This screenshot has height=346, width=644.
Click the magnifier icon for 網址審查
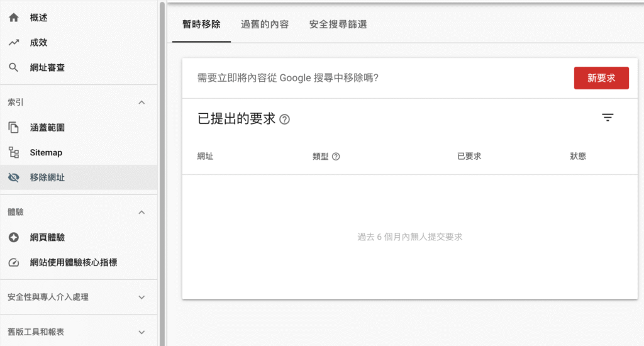(x=14, y=67)
